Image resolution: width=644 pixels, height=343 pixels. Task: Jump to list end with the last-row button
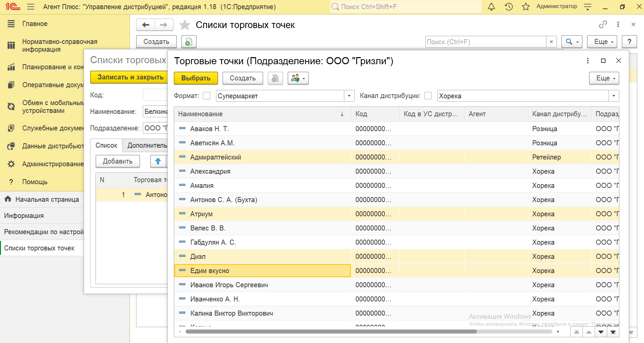pos(613,332)
